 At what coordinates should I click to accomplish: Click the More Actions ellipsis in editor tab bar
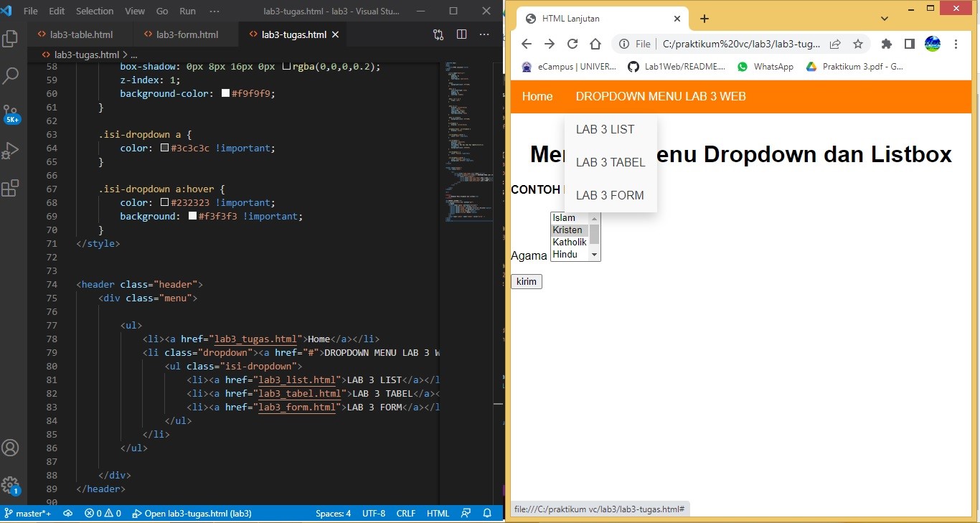click(x=484, y=34)
